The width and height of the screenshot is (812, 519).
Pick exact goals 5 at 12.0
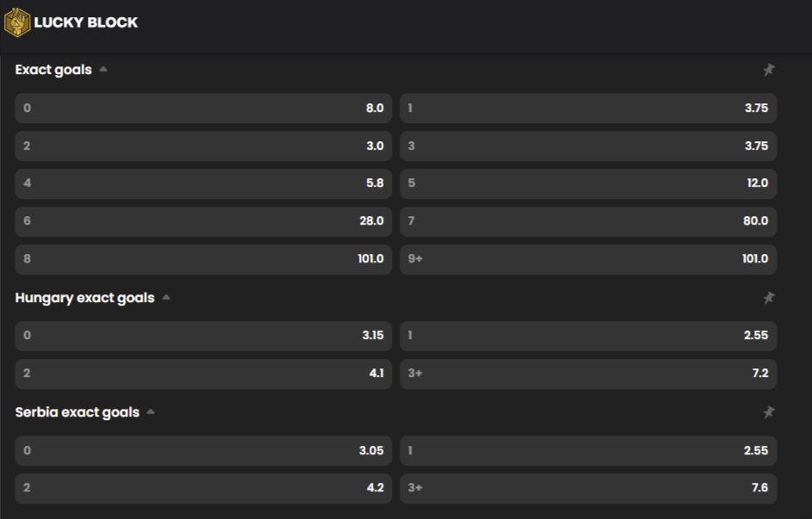point(588,183)
